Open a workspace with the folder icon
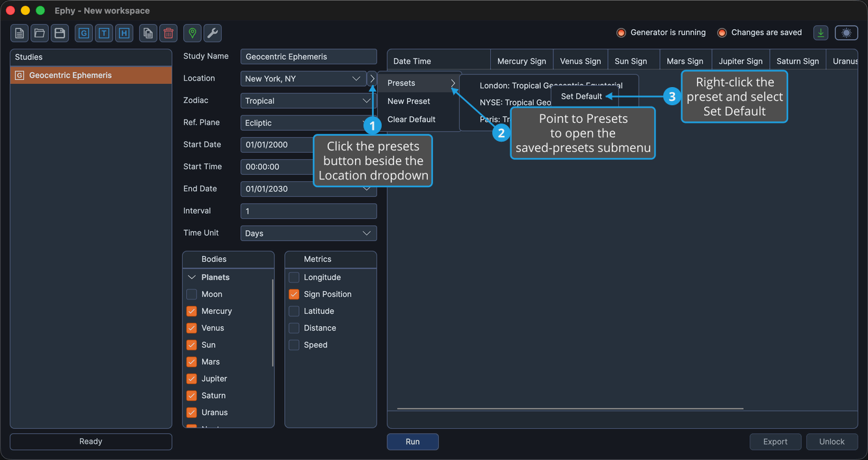 pos(40,33)
